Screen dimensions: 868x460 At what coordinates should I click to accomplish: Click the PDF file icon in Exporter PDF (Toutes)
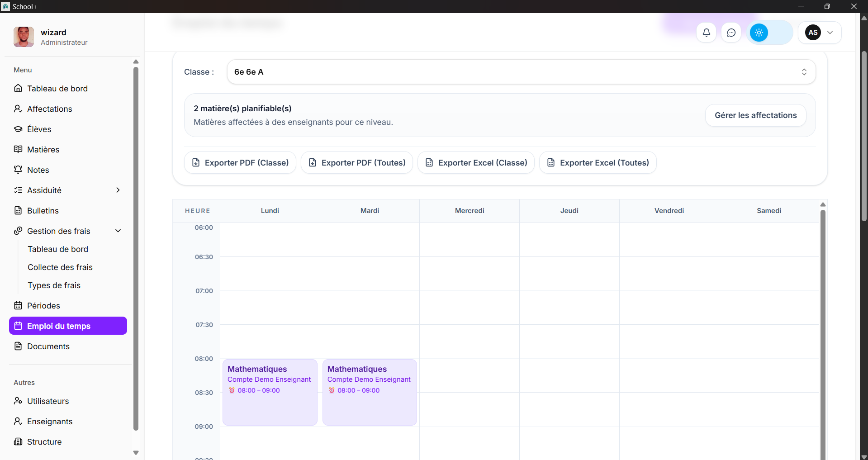313,162
